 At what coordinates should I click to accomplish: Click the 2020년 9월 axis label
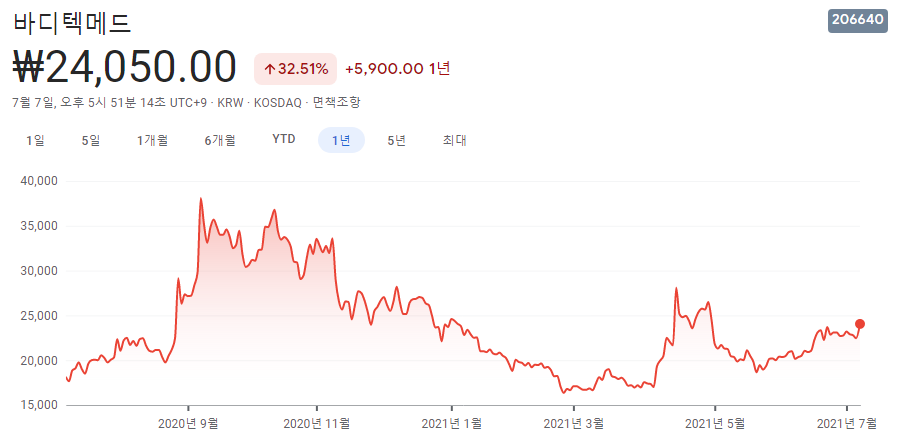tap(188, 424)
